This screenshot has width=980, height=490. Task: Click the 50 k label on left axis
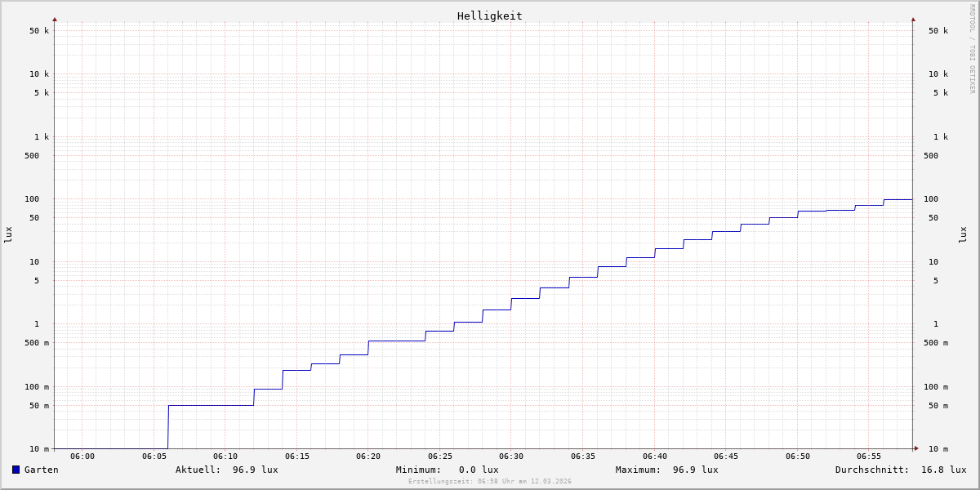coord(39,31)
